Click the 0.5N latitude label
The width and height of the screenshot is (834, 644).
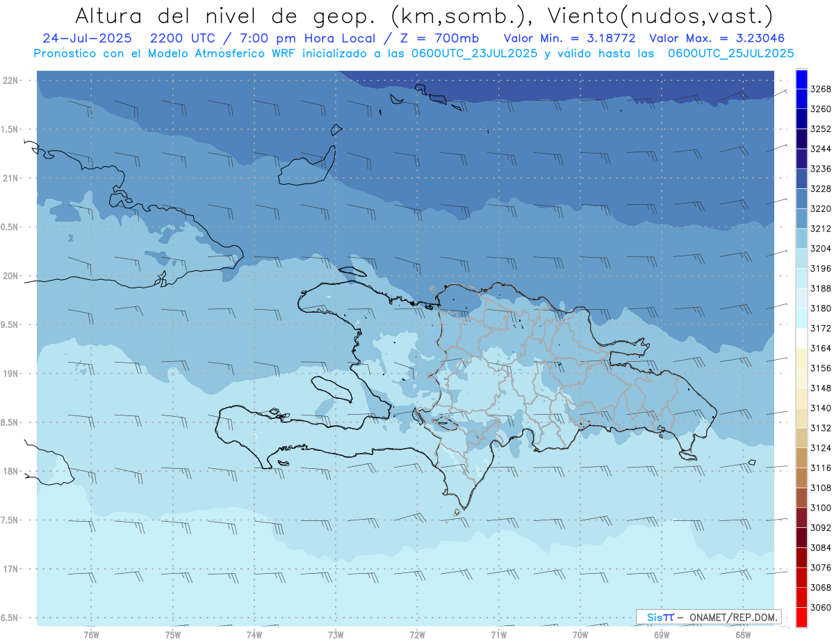tap(9, 227)
